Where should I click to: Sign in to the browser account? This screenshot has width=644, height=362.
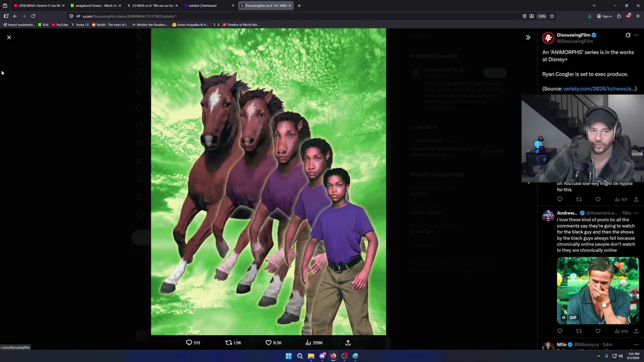pyautogui.click(x=604, y=16)
